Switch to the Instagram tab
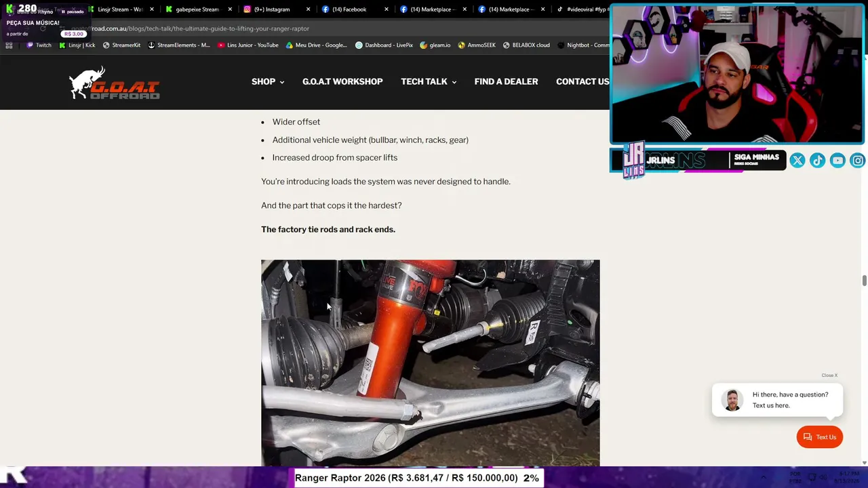This screenshot has width=868, height=488. pos(272,9)
